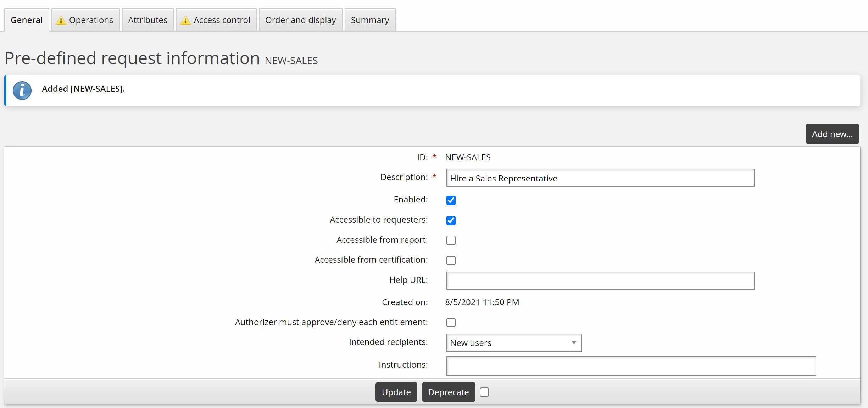Click the Add new... button

point(832,134)
